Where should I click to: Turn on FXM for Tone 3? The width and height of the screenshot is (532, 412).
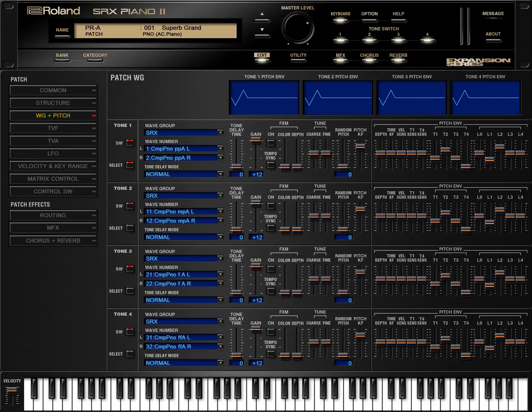pos(271,269)
